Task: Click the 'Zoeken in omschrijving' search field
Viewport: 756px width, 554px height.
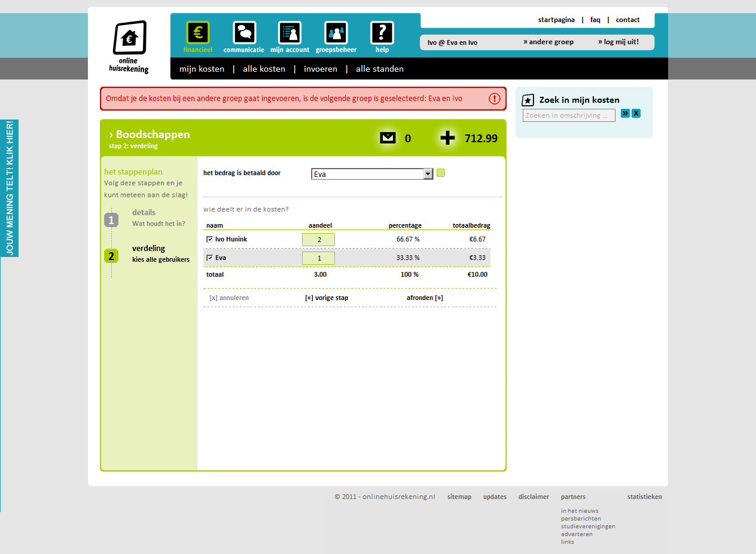Action: coord(568,115)
